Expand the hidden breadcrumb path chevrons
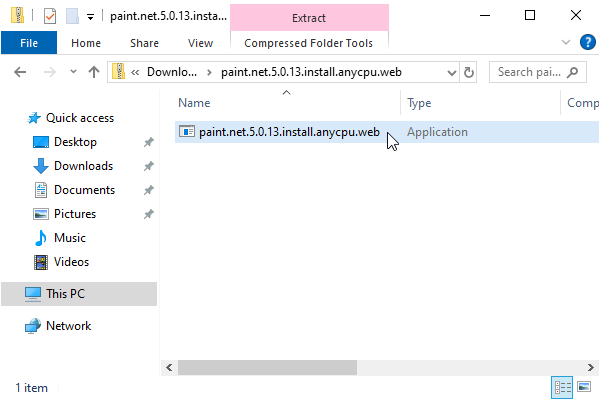The height and width of the screenshot is (400, 600). 135,72
